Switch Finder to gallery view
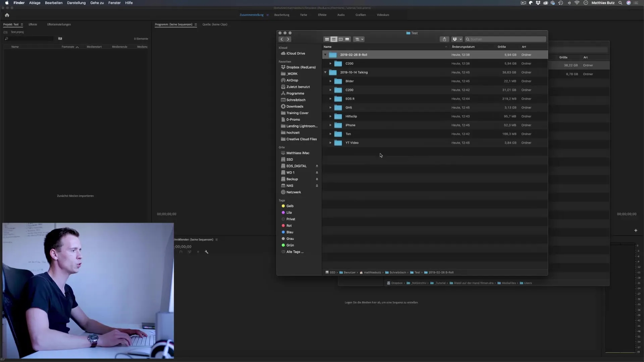This screenshot has height=362, width=644. coord(347,39)
